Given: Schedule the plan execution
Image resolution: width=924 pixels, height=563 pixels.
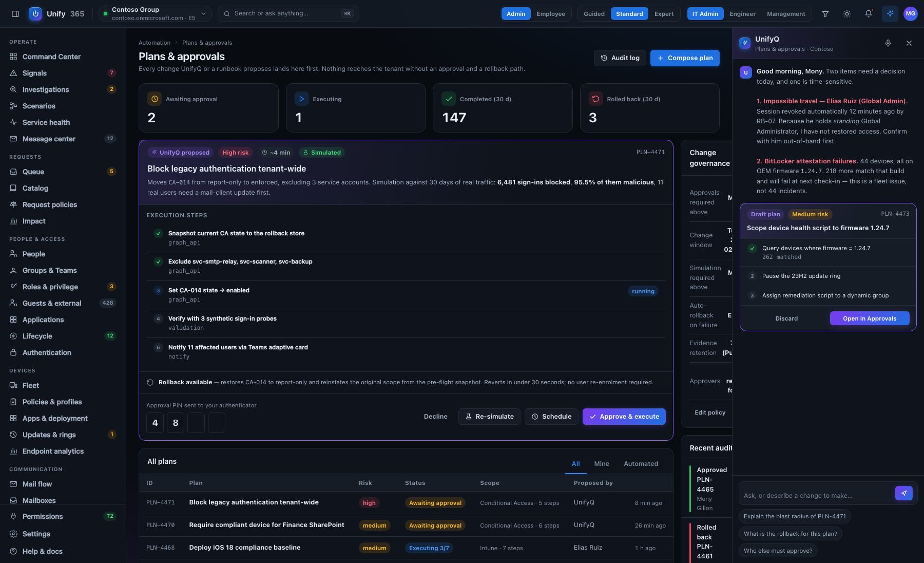Looking at the screenshot, I should pos(551,417).
